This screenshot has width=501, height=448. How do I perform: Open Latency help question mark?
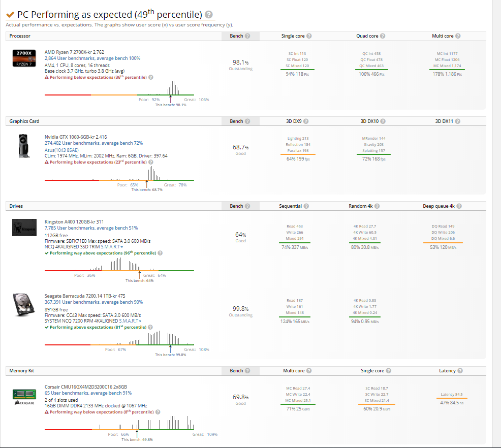coord(460,371)
